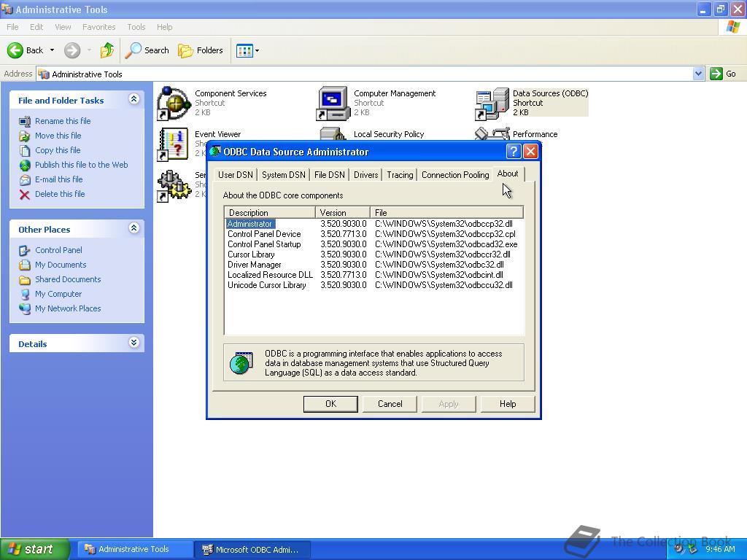The height and width of the screenshot is (560, 747).
Task: Open Component Services shortcut icon
Action: tap(174, 103)
